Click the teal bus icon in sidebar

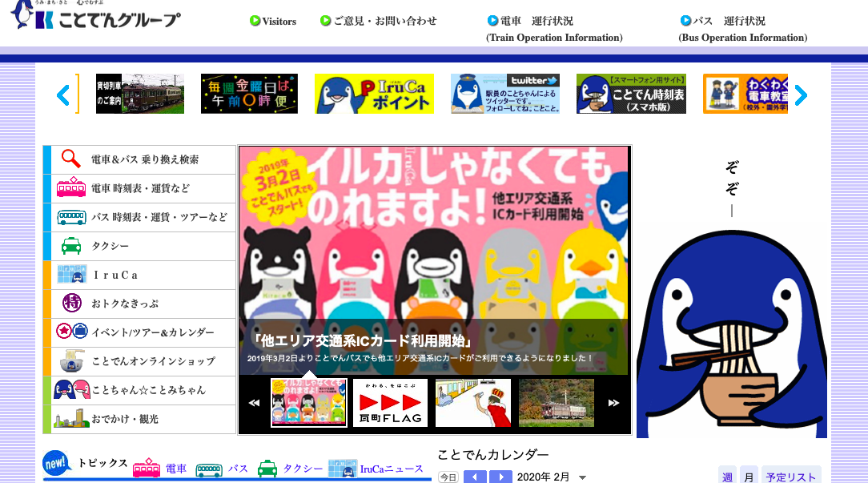[x=71, y=217]
